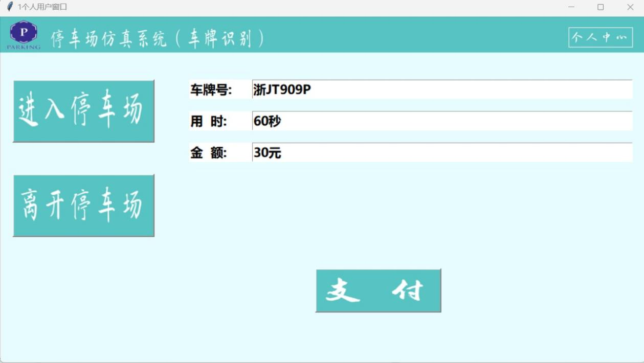Minimize the 个人用户窗口 window
Screen dimensions: 644x363
point(571,7)
